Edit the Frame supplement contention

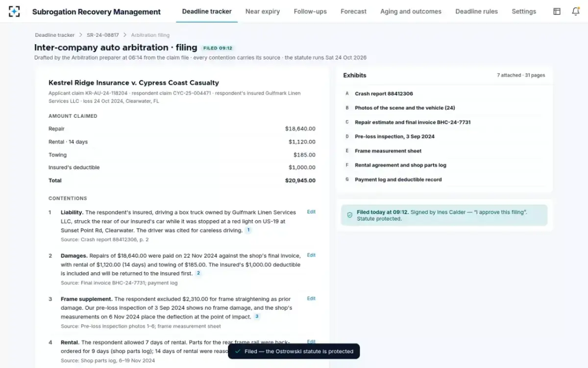[311, 298]
